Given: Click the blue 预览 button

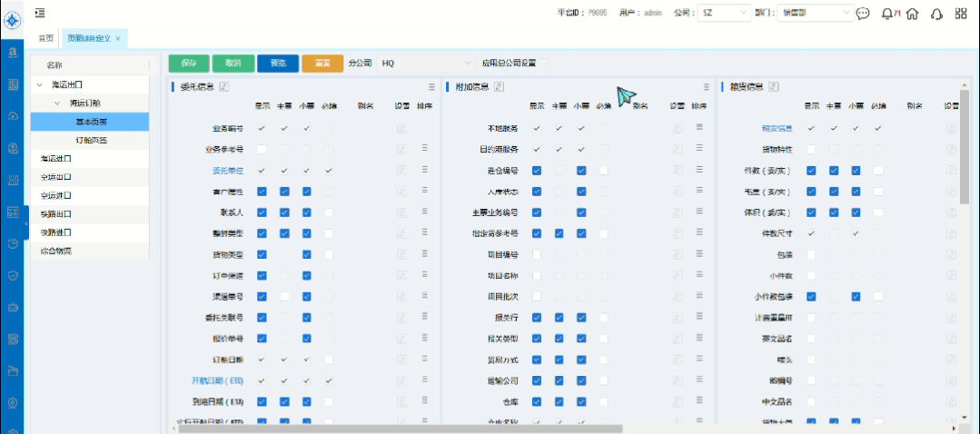Looking at the screenshot, I should point(278,63).
